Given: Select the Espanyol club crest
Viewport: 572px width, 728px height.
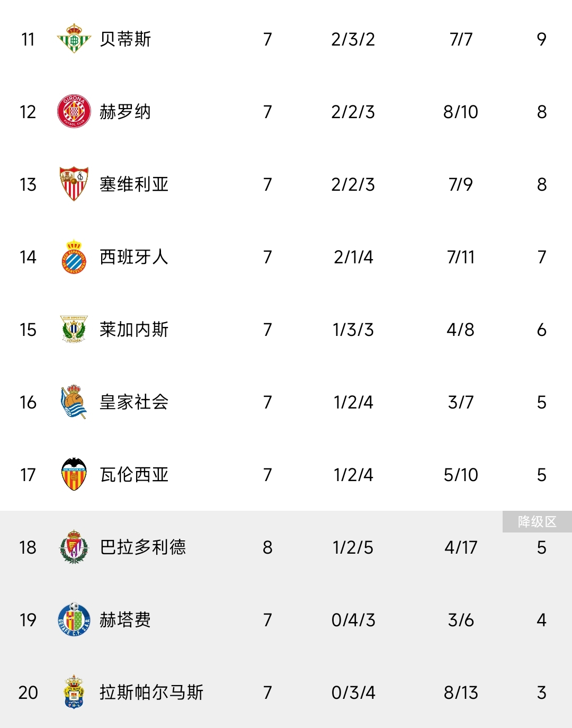Looking at the screenshot, I should click(74, 256).
